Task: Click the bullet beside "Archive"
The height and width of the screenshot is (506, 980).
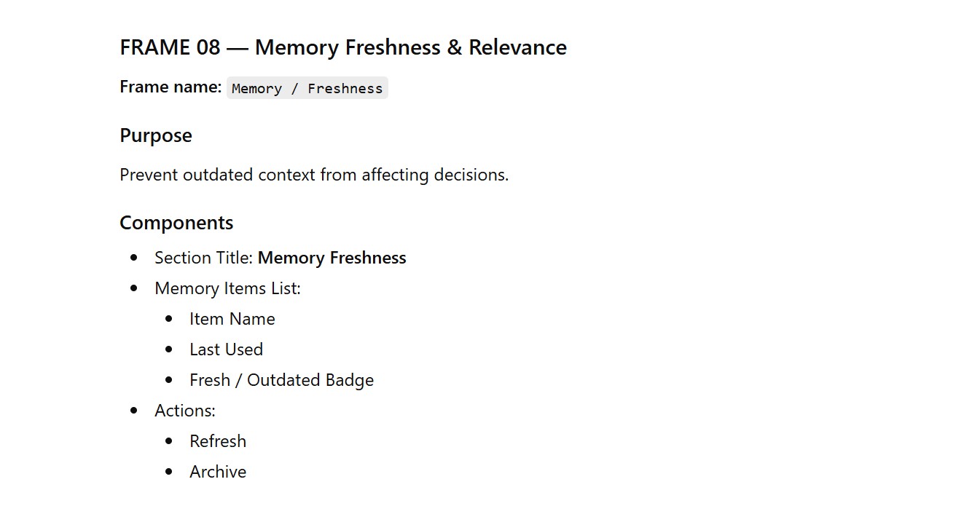Action: [169, 472]
